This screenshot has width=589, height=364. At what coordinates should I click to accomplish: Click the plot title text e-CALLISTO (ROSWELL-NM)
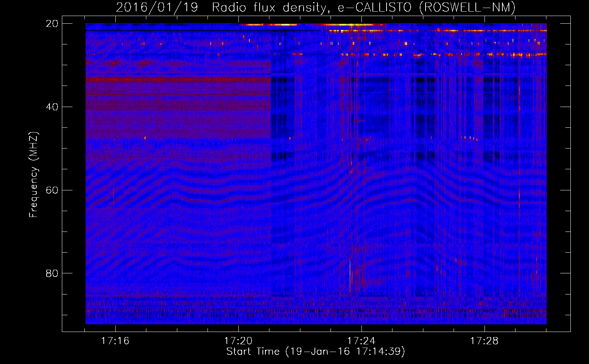point(426,8)
